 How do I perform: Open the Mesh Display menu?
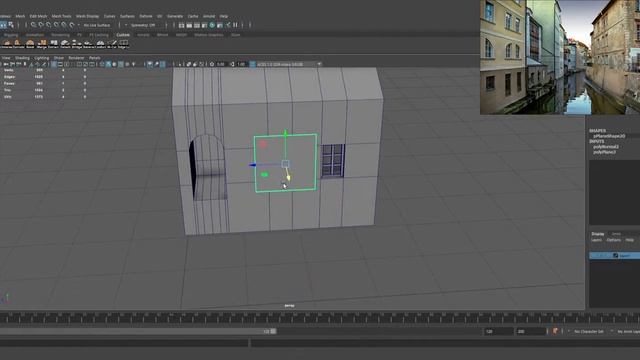click(x=87, y=16)
